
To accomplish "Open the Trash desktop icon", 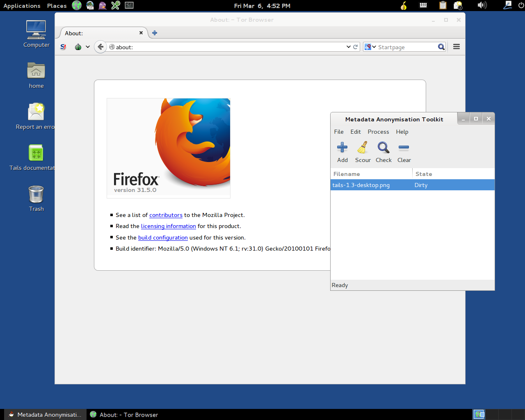I will click(36, 199).
